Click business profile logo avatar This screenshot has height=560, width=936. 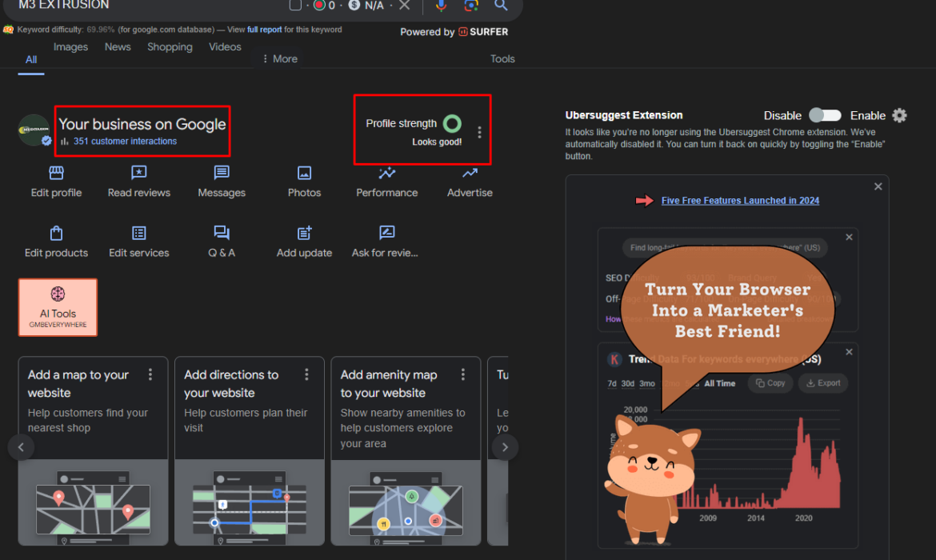[34, 130]
